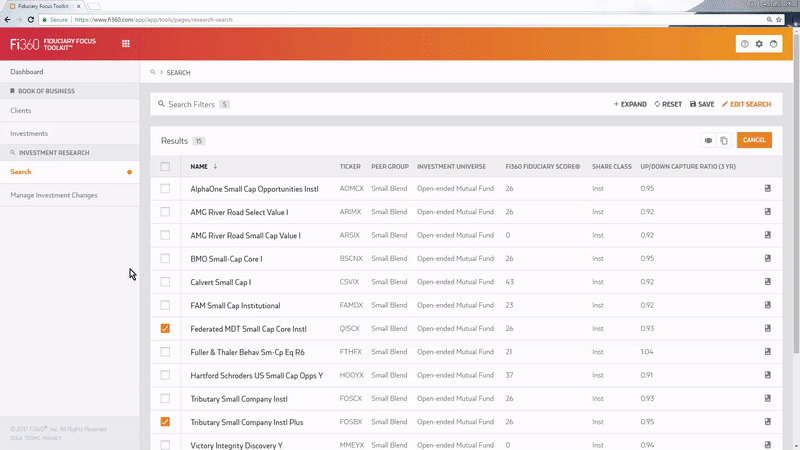Open report icon for Tributary Small Company Instl
This screenshot has width=800, height=450.
click(767, 398)
